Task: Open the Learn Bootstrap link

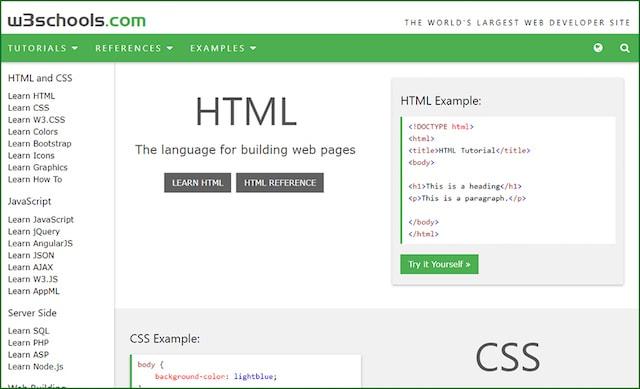Action: 40,143
